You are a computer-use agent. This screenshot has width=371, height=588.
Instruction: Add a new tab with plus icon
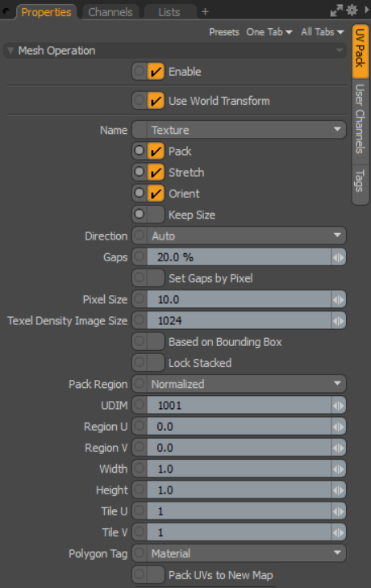pyautogui.click(x=205, y=12)
